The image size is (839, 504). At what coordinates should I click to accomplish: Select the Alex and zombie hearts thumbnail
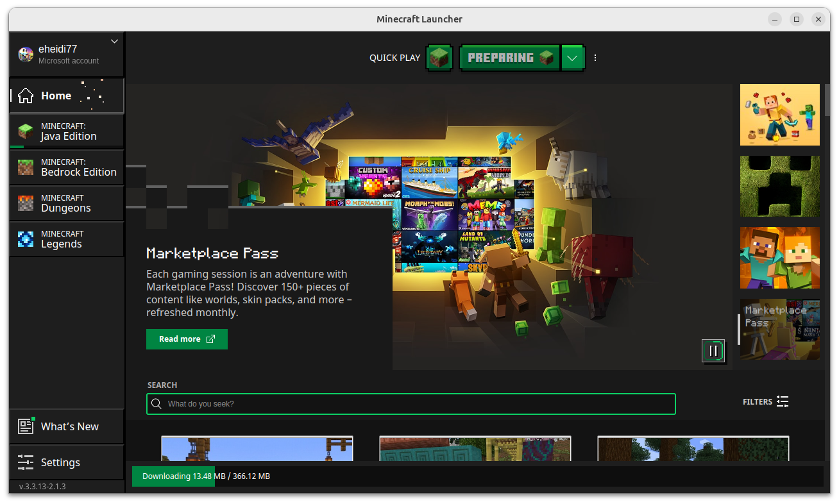tap(779, 115)
